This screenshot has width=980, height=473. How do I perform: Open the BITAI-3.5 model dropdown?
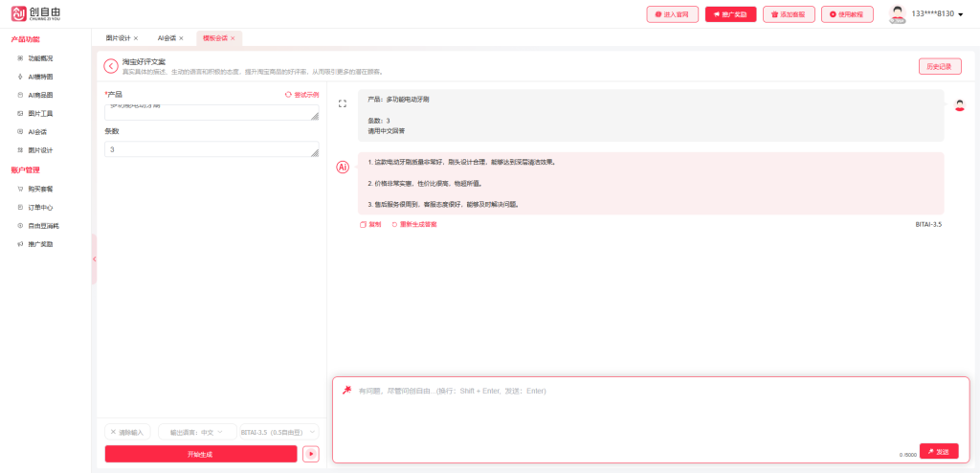pyautogui.click(x=278, y=432)
